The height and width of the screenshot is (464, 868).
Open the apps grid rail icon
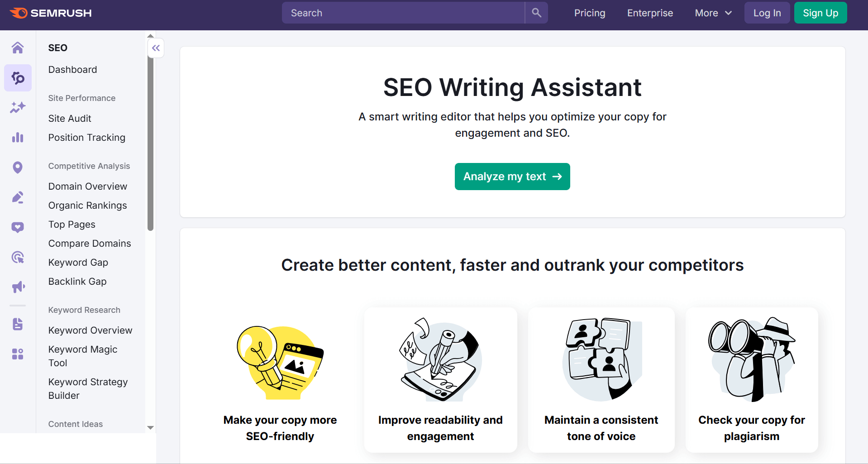click(18, 354)
